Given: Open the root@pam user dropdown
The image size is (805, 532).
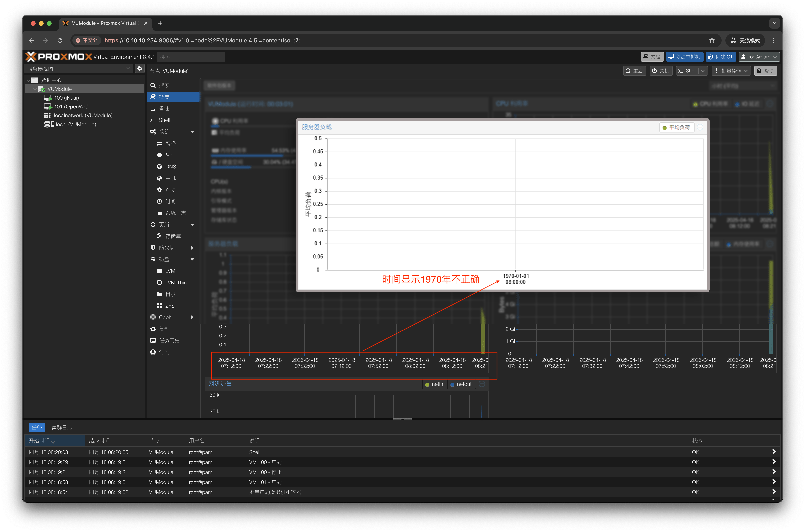Looking at the screenshot, I should 759,57.
